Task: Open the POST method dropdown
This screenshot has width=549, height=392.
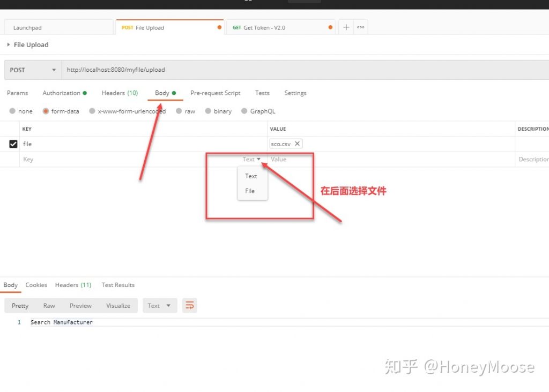Action: pos(32,70)
